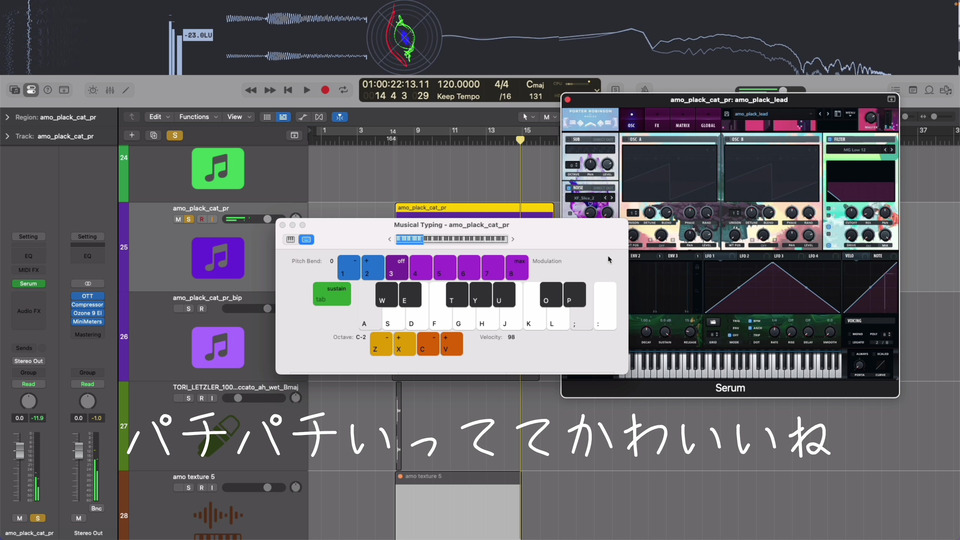This screenshot has width=960, height=540.
Task: Select the yellow amo_plack_cat_pr region
Action: coord(474,208)
